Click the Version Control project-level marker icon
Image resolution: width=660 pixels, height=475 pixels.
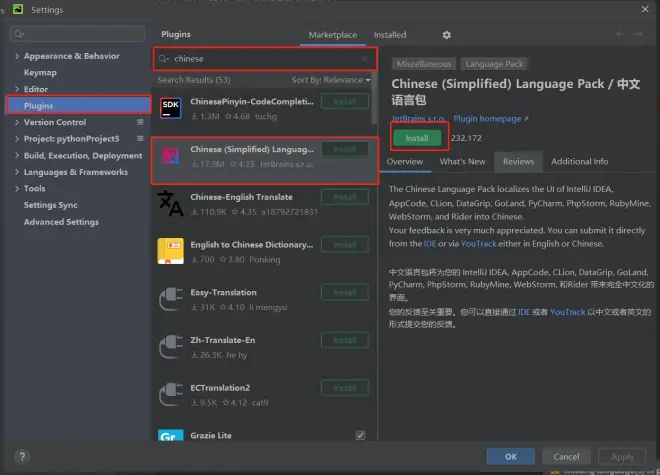tap(140, 122)
